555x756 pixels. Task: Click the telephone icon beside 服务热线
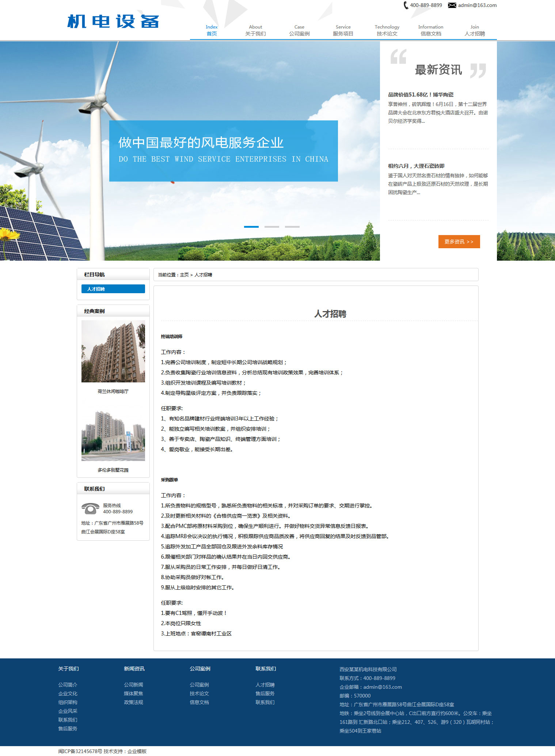click(90, 509)
